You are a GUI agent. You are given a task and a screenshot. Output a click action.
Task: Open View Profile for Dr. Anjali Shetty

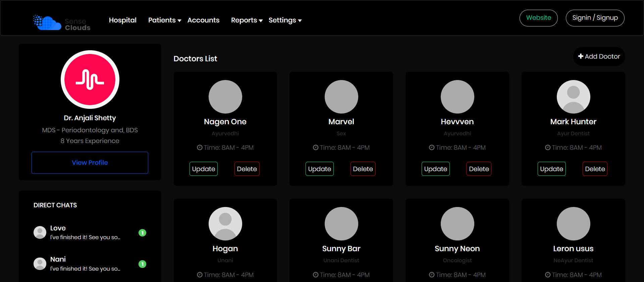[90, 163]
